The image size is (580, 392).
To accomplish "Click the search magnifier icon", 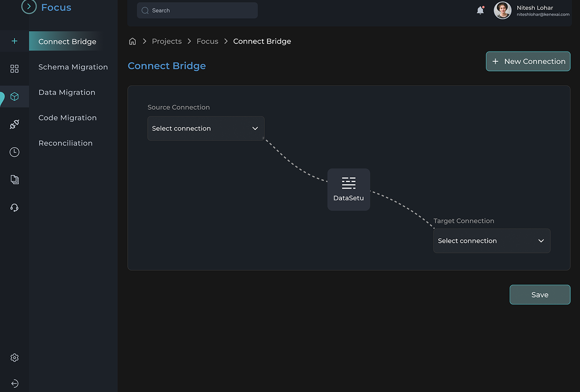I will click(145, 10).
